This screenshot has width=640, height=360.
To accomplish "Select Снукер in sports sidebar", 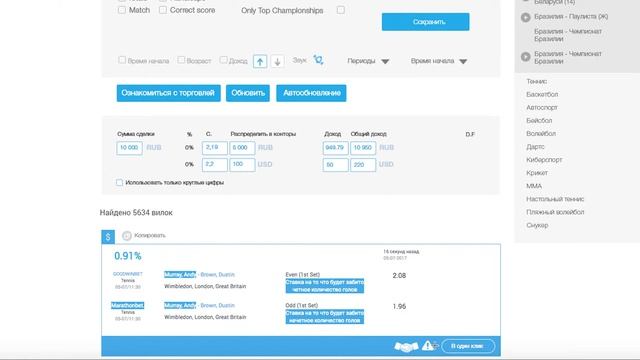I will [x=537, y=225].
